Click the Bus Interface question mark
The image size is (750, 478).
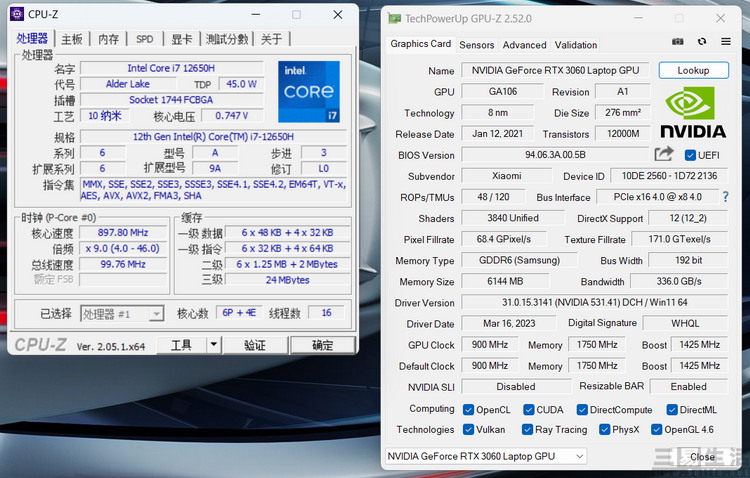click(x=726, y=197)
